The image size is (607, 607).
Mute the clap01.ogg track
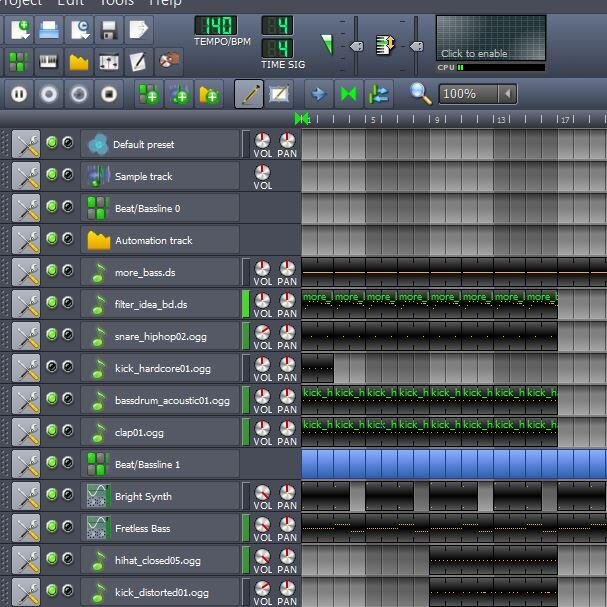pos(51,430)
